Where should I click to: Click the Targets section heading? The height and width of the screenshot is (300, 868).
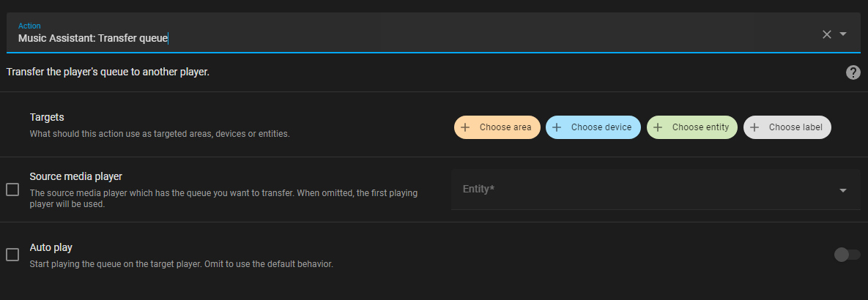click(x=47, y=117)
